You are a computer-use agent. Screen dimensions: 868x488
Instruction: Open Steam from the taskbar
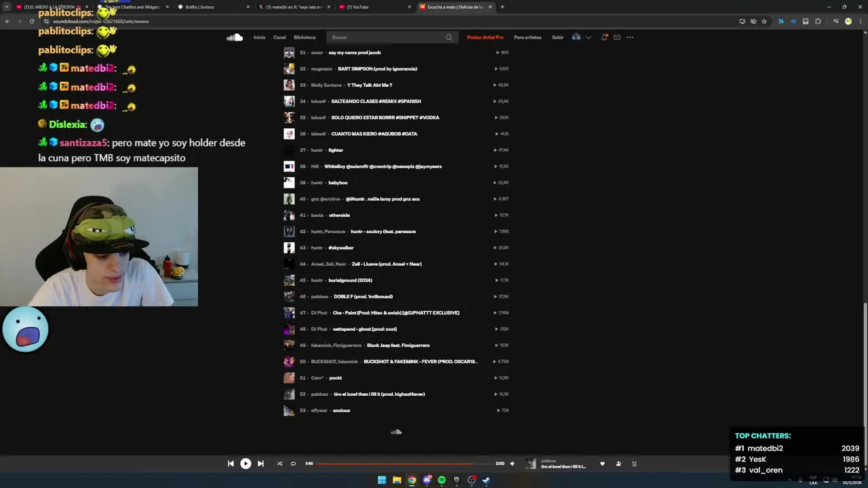pyautogui.click(x=486, y=480)
